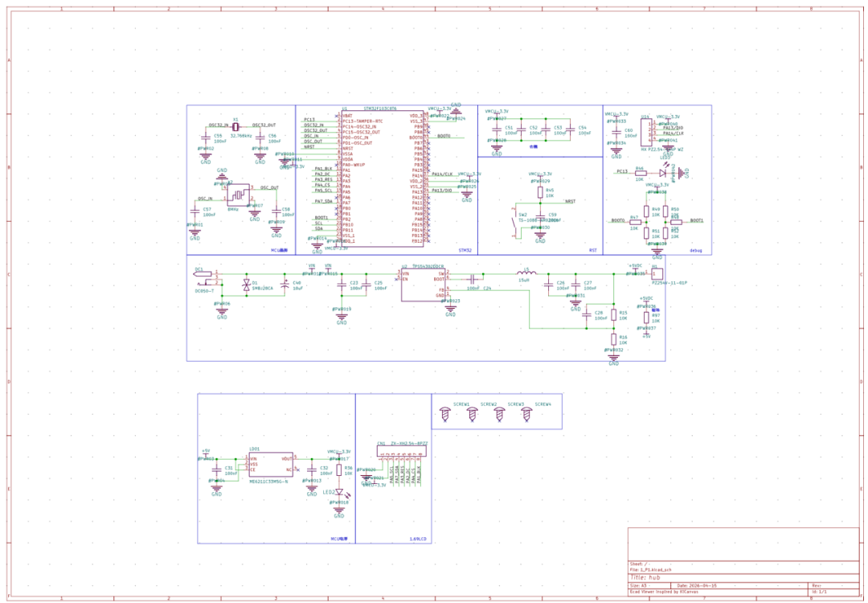Select input capacitor C23
Image resolution: width=868 pixels, height=603 pixels.
342,285
